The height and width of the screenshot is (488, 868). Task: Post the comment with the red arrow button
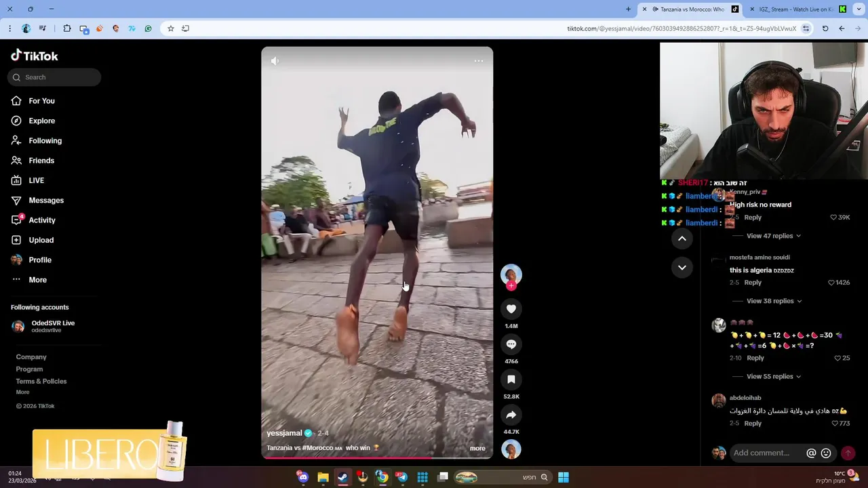(x=848, y=453)
